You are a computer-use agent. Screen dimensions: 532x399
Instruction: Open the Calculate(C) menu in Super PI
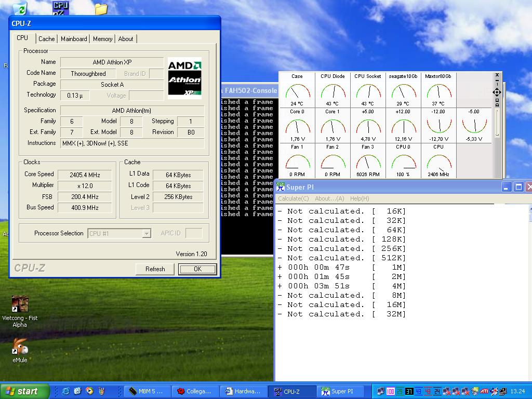point(294,198)
